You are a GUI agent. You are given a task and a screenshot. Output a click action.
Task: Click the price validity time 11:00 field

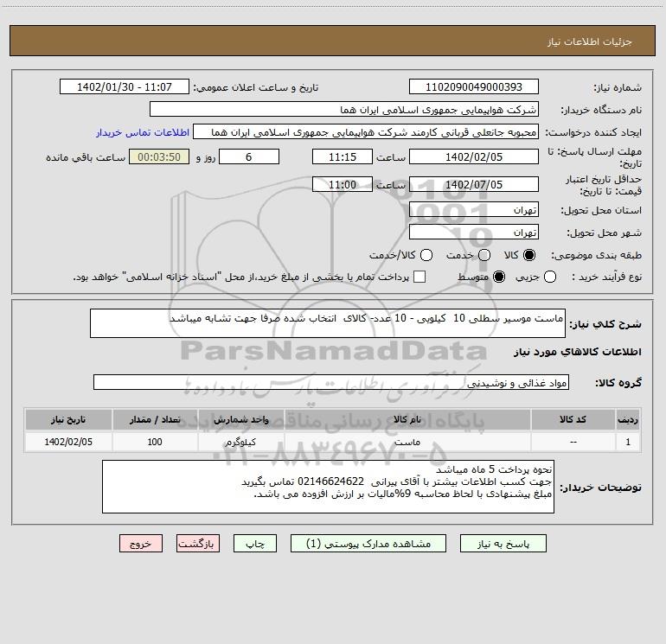pos(343,185)
